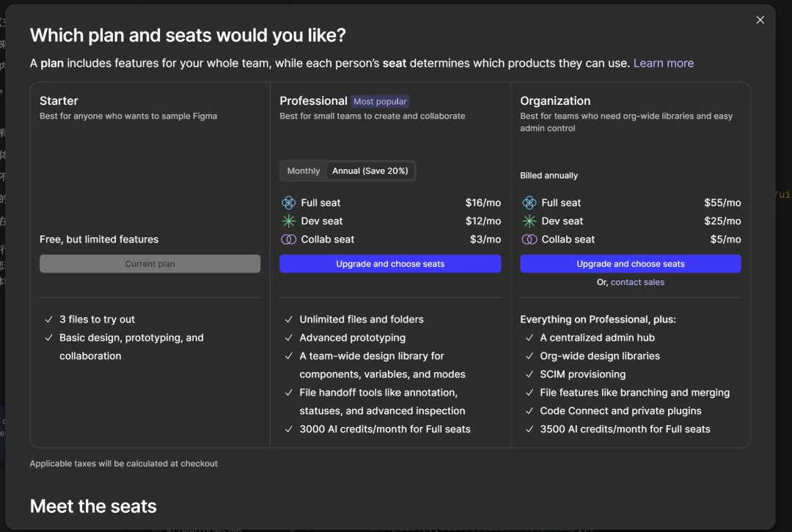Click the disabled Current plan button

pyautogui.click(x=150, y=264)
